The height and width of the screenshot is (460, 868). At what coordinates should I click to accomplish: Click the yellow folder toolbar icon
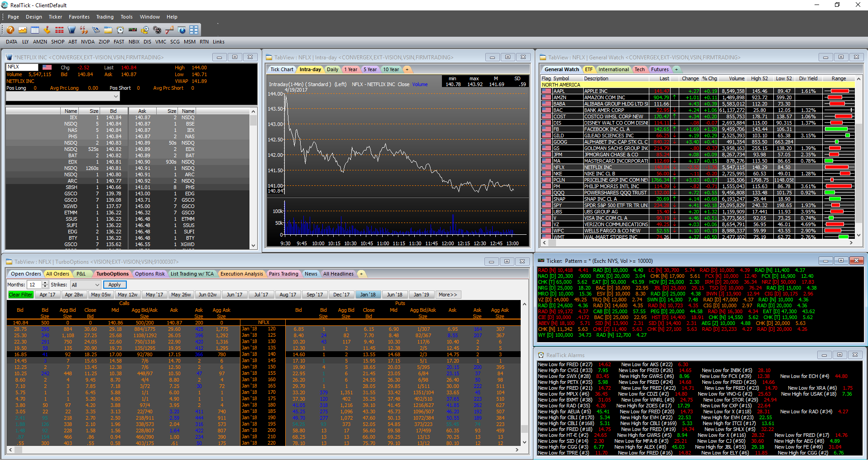(108, 30)
